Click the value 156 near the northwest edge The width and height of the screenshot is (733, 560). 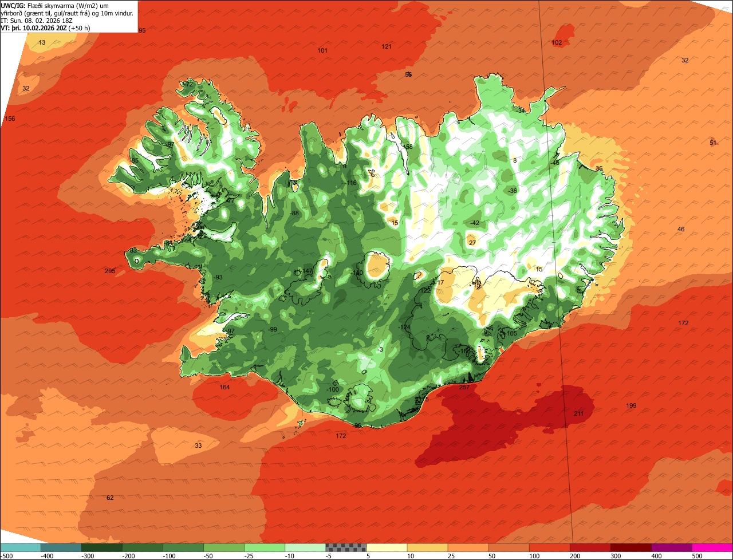(x=10, y=119)
